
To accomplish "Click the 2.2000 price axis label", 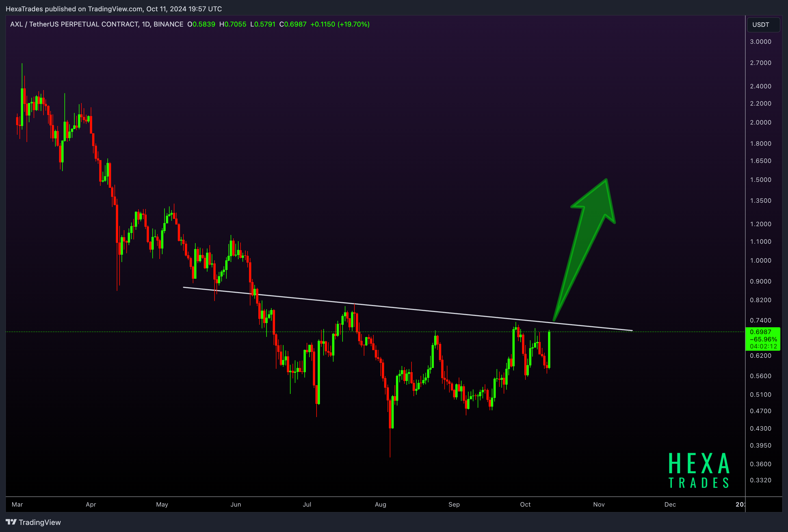I will [760, 103].
